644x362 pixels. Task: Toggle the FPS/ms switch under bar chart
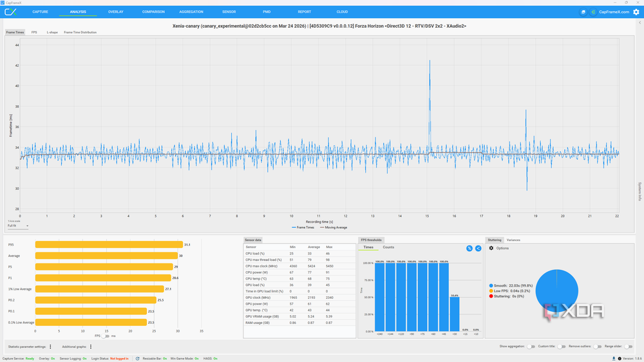pos(106,336)
